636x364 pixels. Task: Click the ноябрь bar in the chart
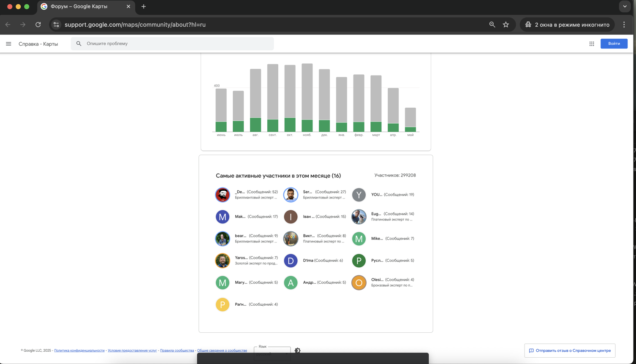point(307,98)
